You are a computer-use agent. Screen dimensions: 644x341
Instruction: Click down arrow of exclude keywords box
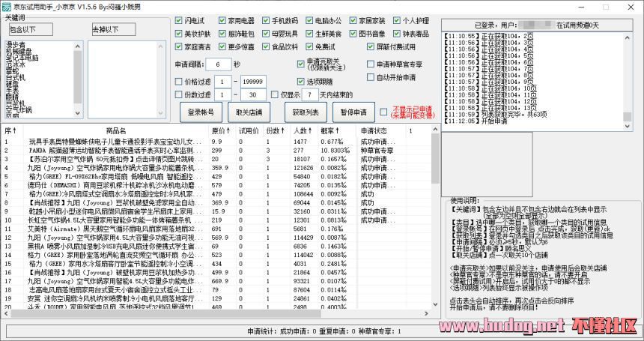pyautogui.click(x=161, y=114)
